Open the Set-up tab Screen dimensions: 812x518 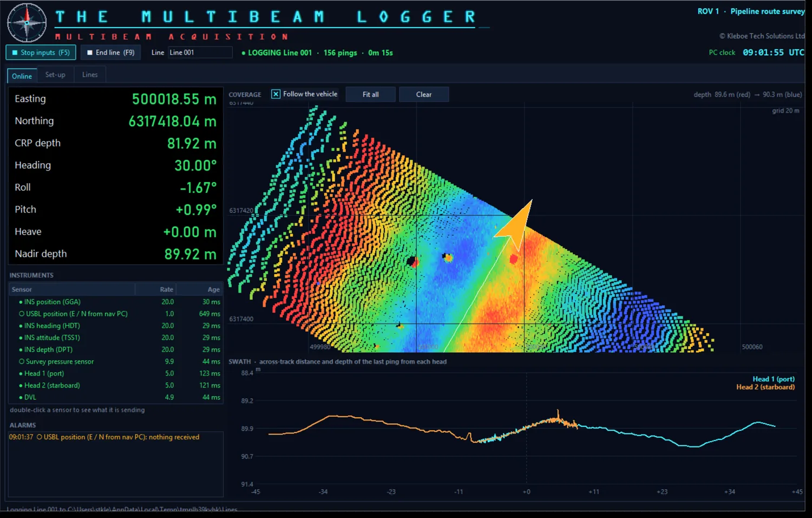pyautogui.click(x=55, y=75)
